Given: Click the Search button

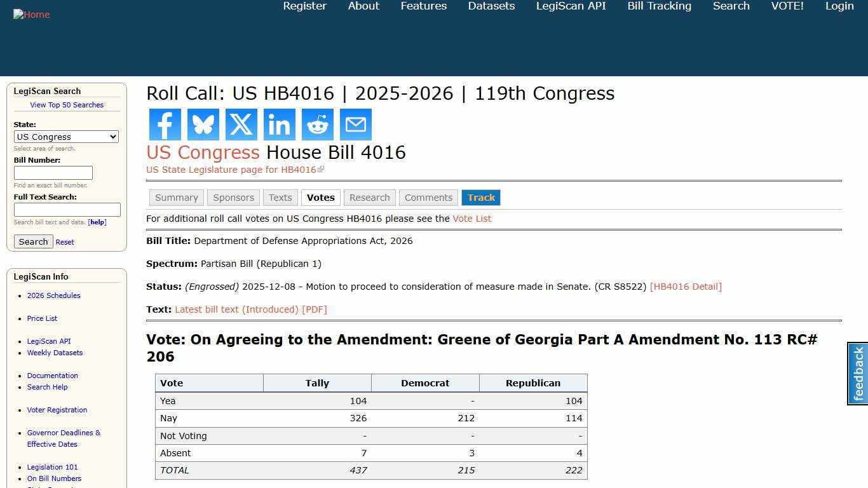Looking at the screenshot, I should point(33,241).
